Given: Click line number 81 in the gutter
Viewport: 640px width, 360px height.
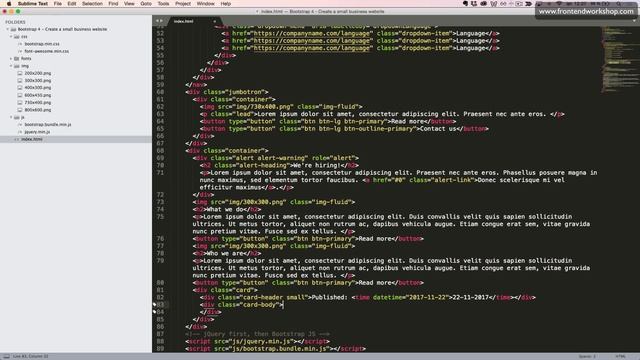Looking at the screenshot, I should 160,290.
